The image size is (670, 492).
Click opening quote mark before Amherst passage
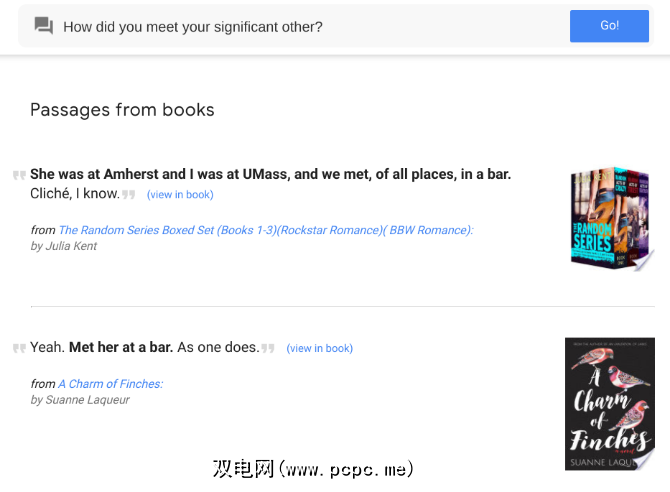pyautogui.click(x=19, y=175)
